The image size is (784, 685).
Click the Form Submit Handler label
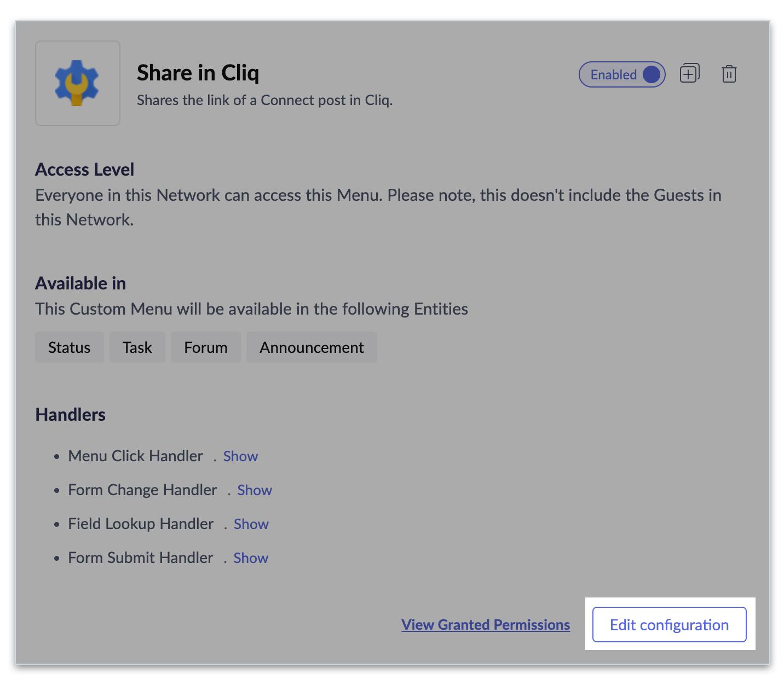pyautogui.click(x=141, y=558)
